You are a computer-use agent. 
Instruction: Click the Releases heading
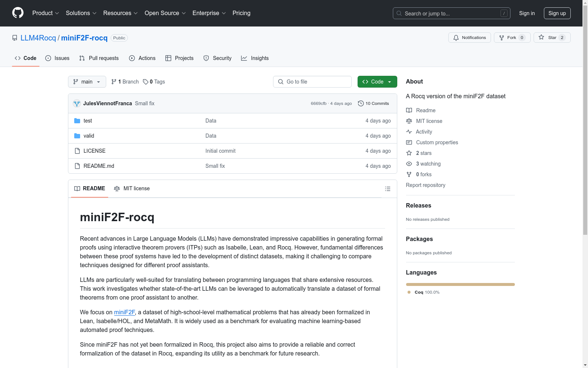point(419,205)
